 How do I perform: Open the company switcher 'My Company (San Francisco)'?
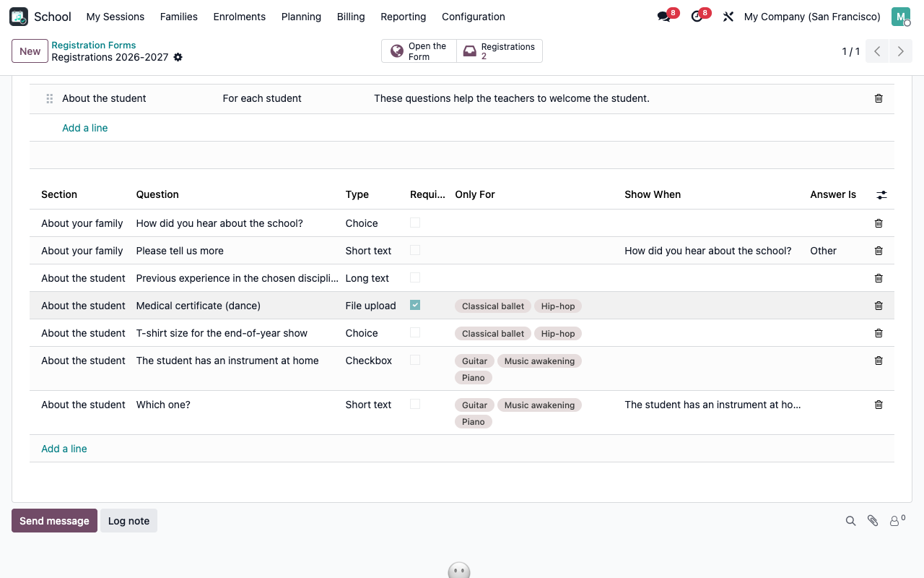812,17
